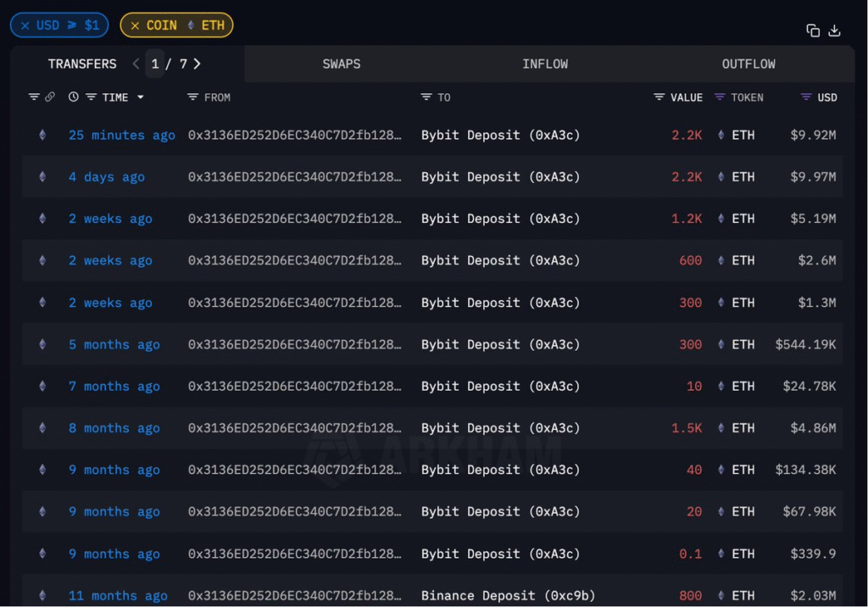Open the filter icon left of link icon

34,97
